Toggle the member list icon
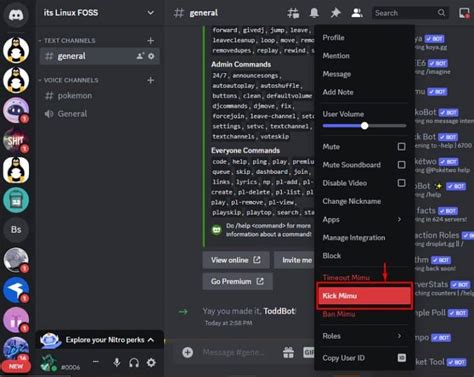Image resolution: width=474 pixels, height=377 pixels. [x=357, y=13]
